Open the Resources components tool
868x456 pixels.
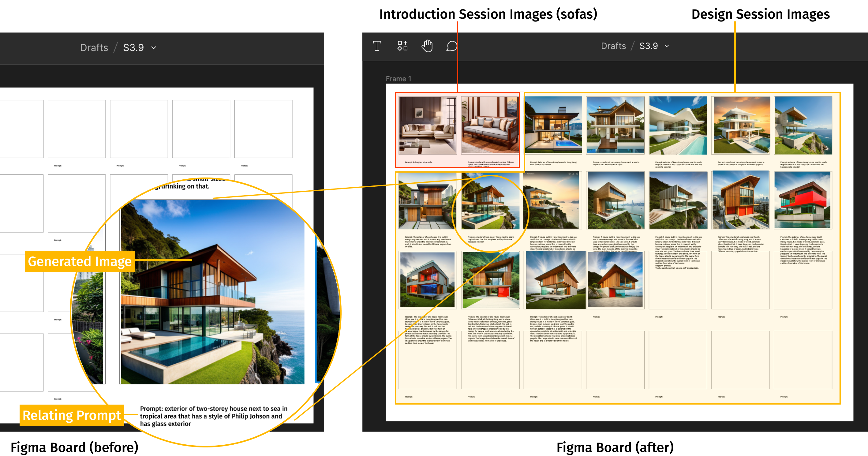(x=402, y=46)
